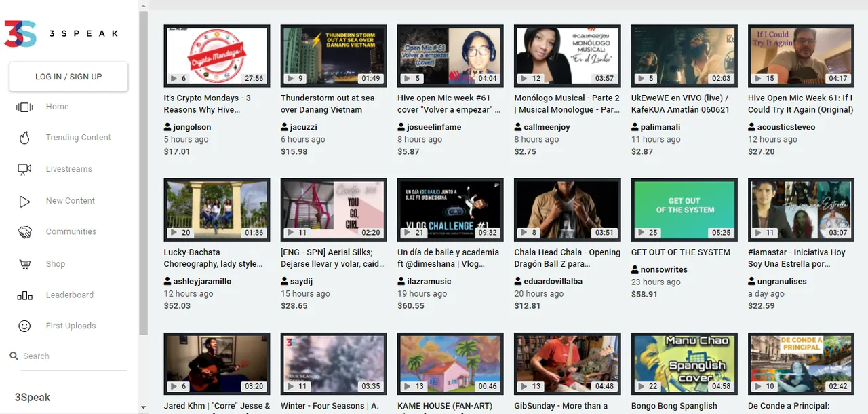
Task: Open "It's Crypto Mondays" video title
Action: coord(208,104)
